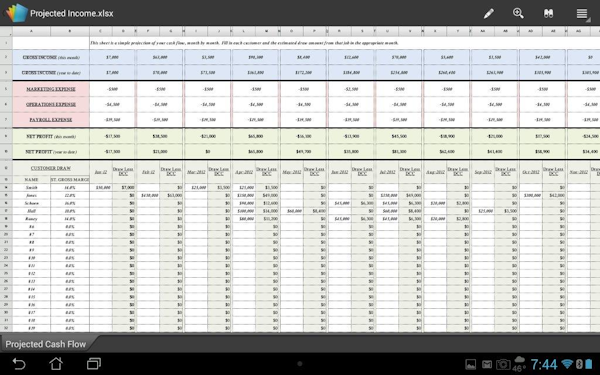Image resolution: width=600 pixels, height=375 pixels.
Task: Select the NAME column header cell
Action: 31,179
